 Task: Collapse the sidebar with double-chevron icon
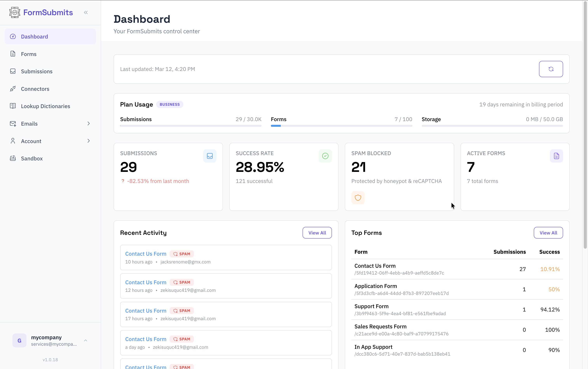click(86, 12)
